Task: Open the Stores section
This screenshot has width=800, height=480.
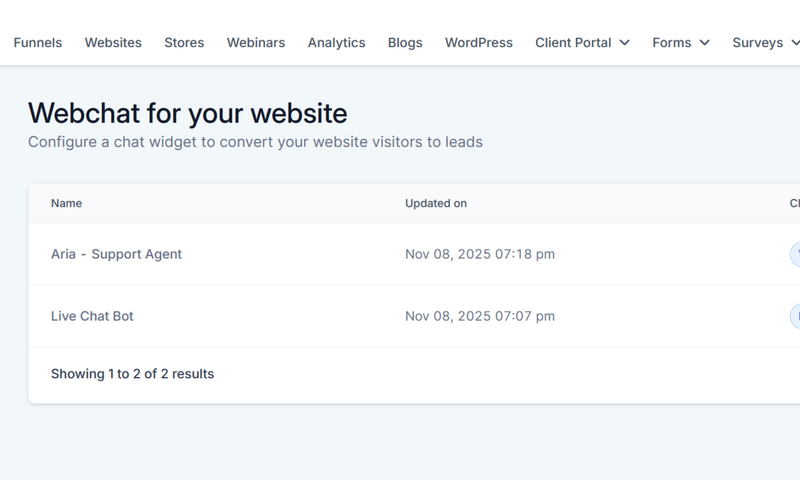Action: 184,43
